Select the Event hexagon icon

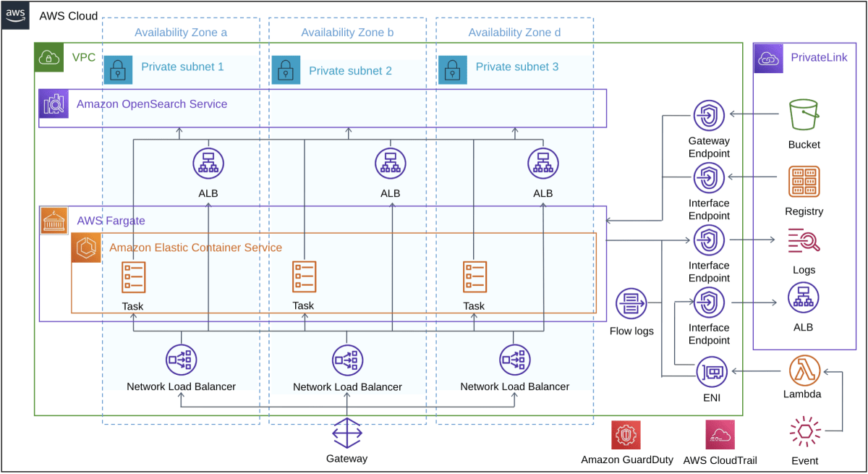(805, 433)
